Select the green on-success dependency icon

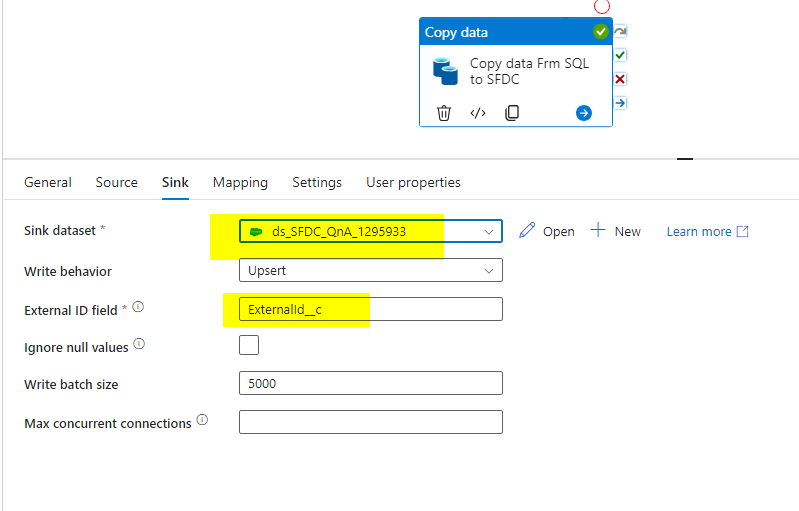point(620,55)
